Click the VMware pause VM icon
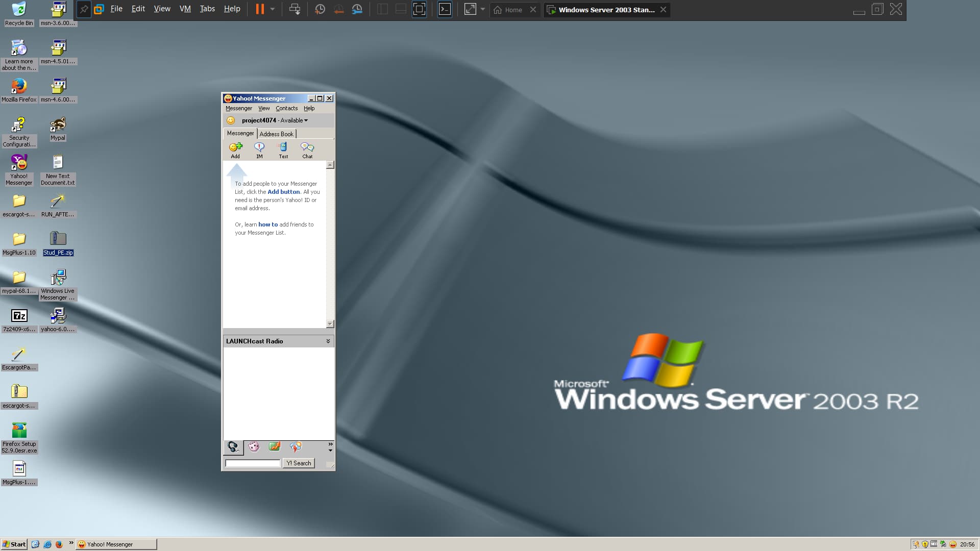 click(x=260, y=9)
